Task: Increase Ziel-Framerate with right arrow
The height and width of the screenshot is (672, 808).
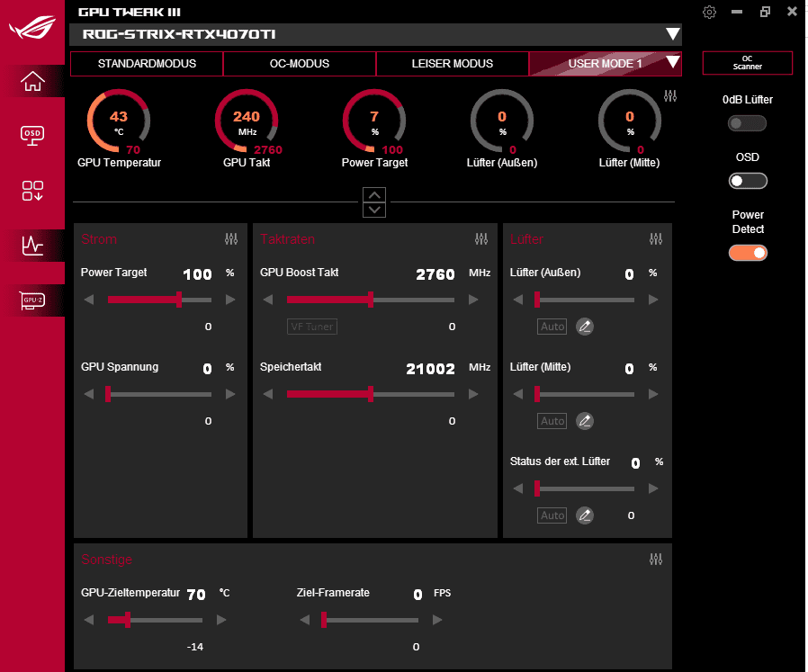Action: point(437,620)
